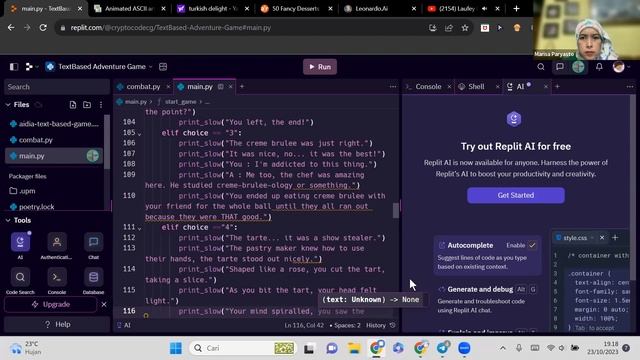Click Spaces: 2 indentation setting
Image resolution: width=640 pixels, height=360 pixels.
click(x=347, y=325)
